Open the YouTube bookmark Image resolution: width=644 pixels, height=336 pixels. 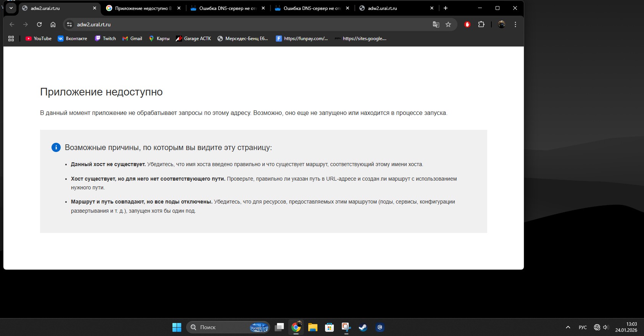(x=39, y=39)
